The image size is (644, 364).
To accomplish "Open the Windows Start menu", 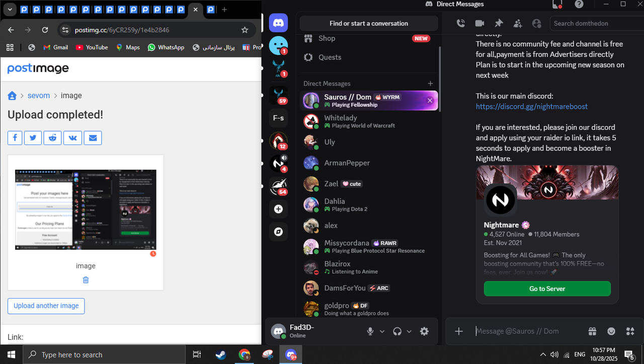I will click(11, 354).
